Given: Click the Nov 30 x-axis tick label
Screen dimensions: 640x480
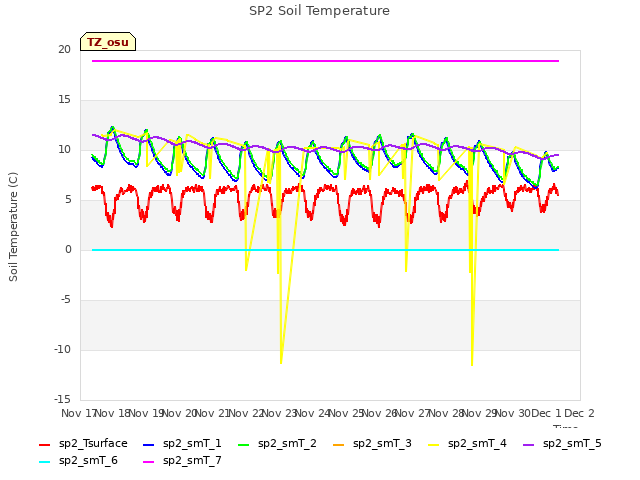Looking at the screenshot, I should pyautogui.click(x=513, y=413).
